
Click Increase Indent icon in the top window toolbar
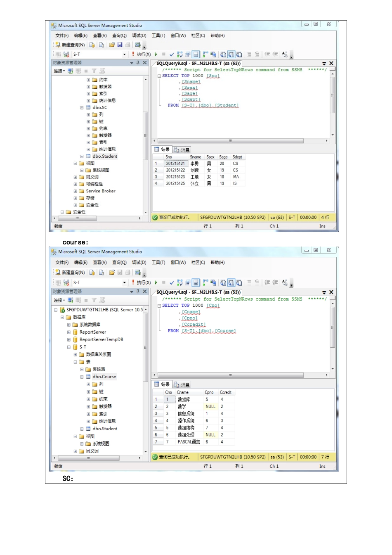click(x=275, y=55)
